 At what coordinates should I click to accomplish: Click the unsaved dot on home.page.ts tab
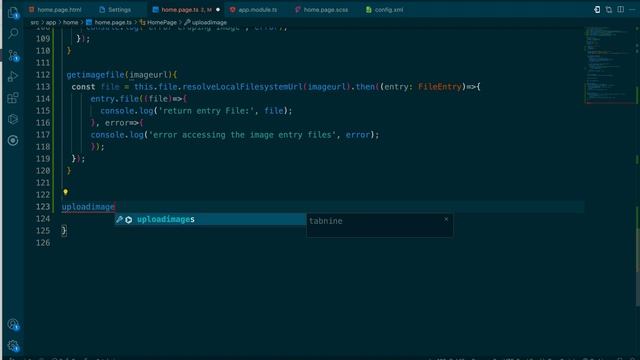pos(218,9)
